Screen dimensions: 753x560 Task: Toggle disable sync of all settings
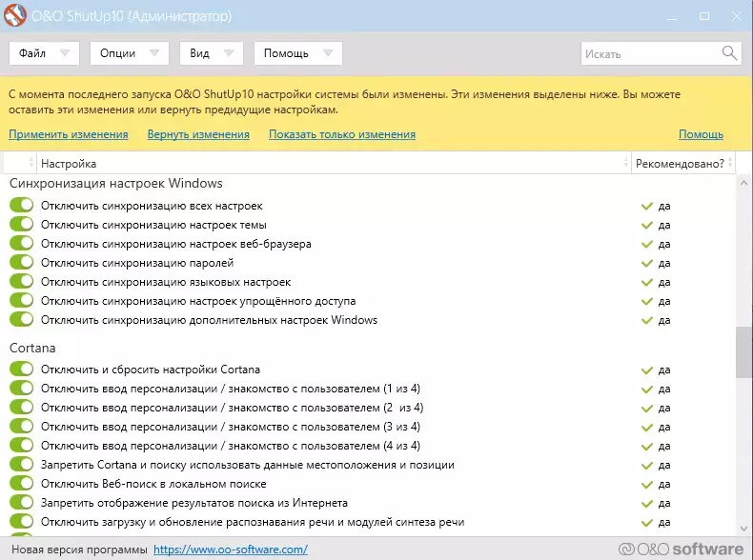[x=22, y=205]
